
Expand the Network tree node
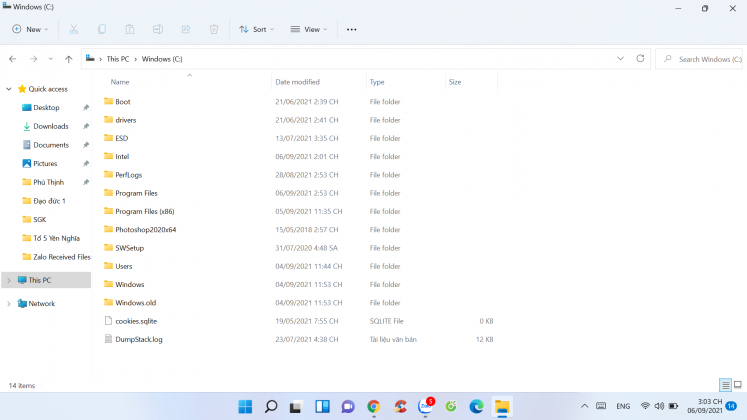[x=9, y=303]
